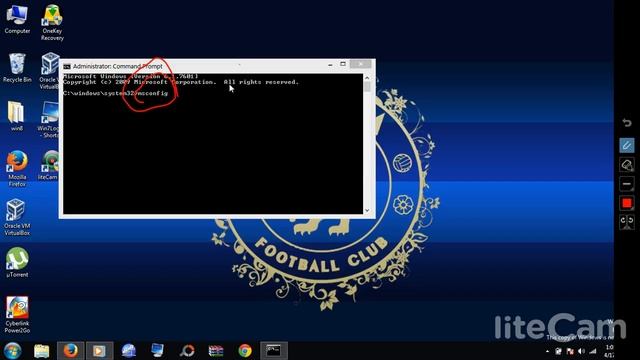Close the Command Prompt window
The width and height of the screenshot is (640, 360).
coord(361,64)
